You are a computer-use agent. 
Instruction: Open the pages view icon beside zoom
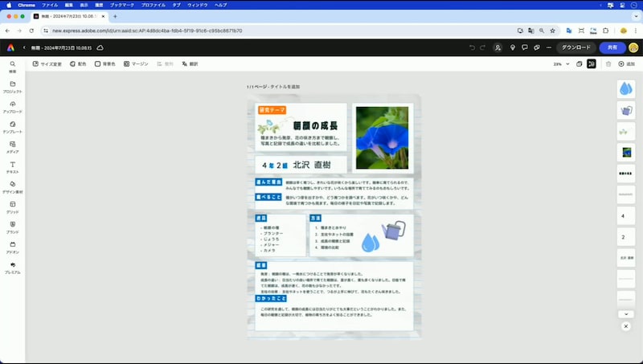(579, 64)
